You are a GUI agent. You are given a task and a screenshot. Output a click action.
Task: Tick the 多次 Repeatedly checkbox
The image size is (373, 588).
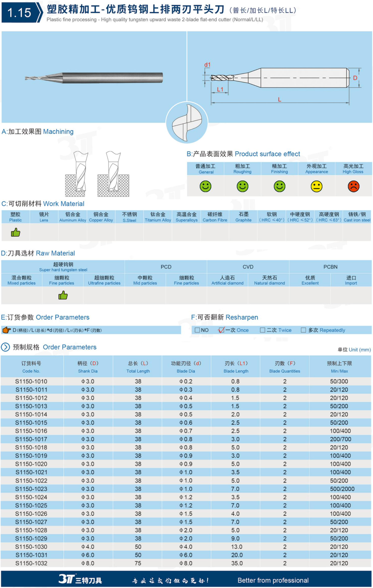pyautogui.click(x=303, y=330)
